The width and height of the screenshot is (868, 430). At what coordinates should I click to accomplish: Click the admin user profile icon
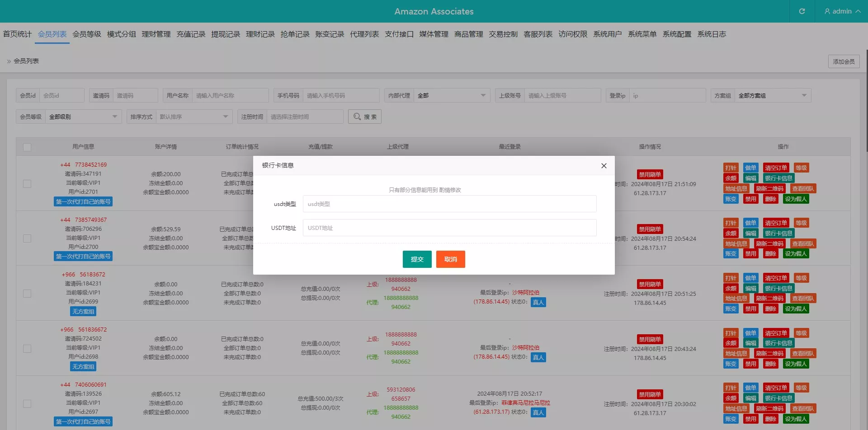tap(827, 11)
